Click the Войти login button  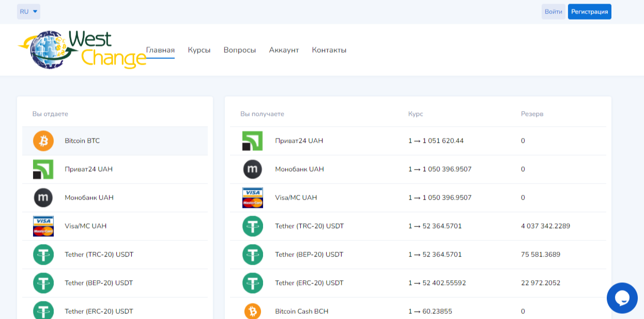[x=553, y=11]
